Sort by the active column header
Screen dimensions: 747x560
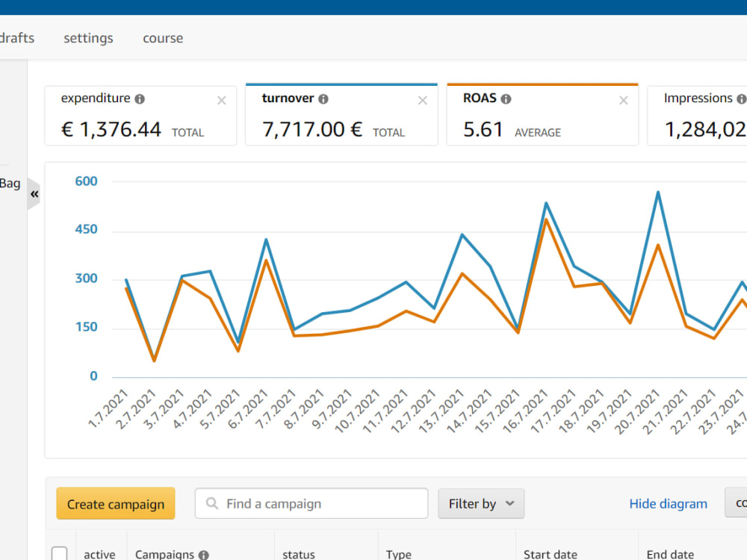pos(99,554)
